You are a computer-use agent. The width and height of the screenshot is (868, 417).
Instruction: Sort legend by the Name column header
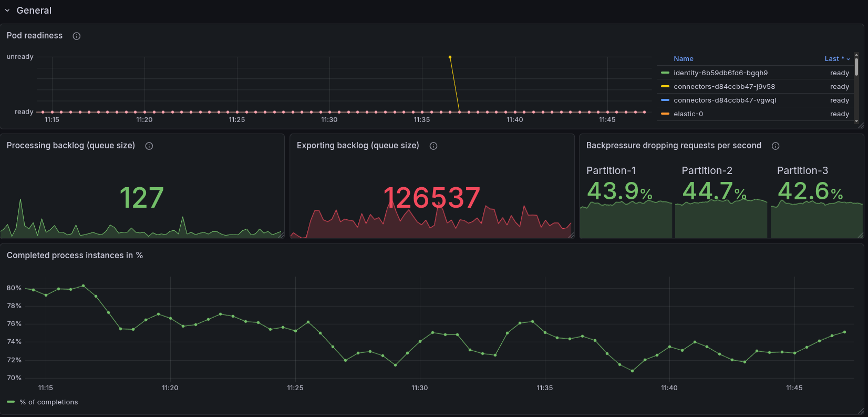point(684,59)
